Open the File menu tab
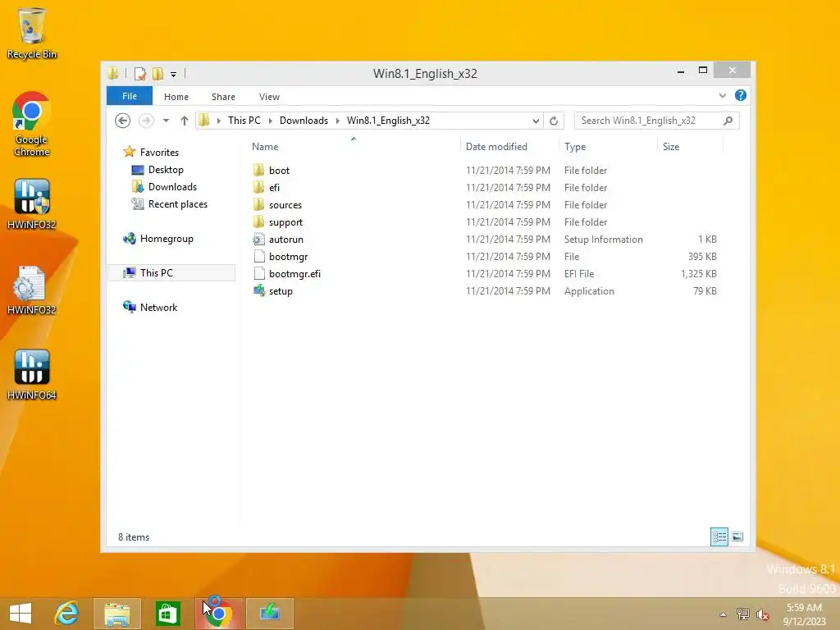The width and height of the screenshot is (840, 630). pyautogui.click(x=130, y=97)
